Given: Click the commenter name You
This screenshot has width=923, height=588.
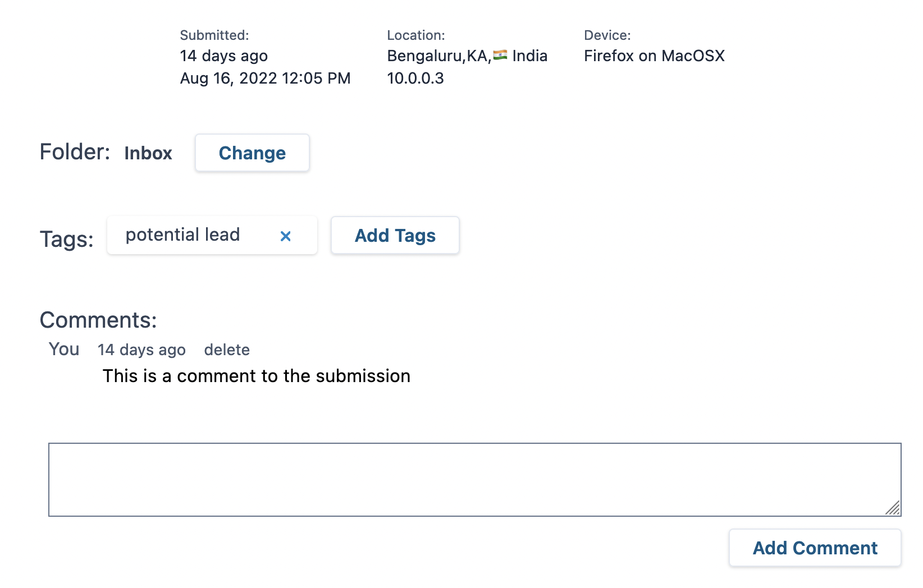Looking at the screenshot, I should point(63,349).
